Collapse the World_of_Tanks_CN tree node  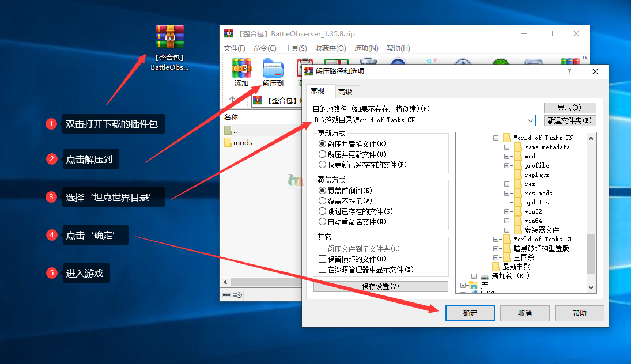tap(496, 138)
